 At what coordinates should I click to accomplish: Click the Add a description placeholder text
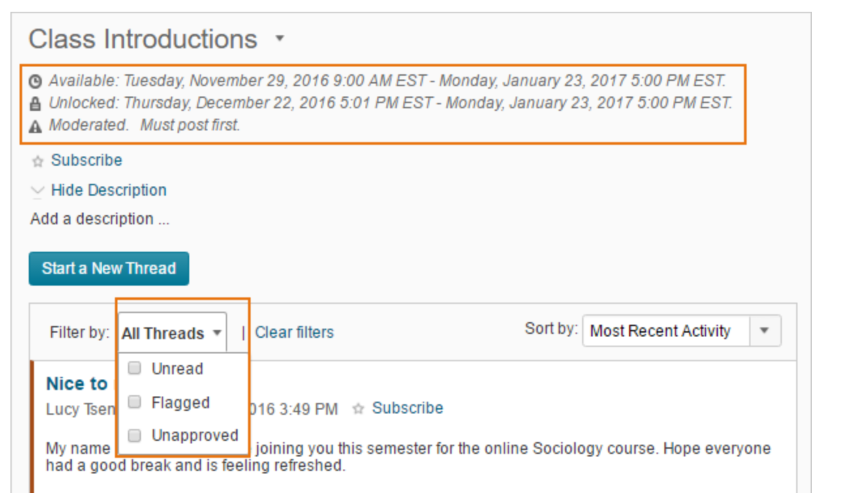point(100,219)
